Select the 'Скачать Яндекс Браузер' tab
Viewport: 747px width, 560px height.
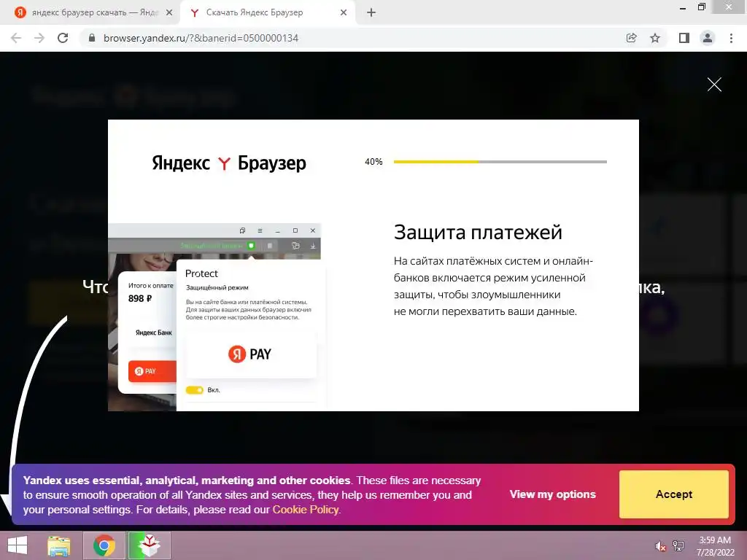pos(268,13)
